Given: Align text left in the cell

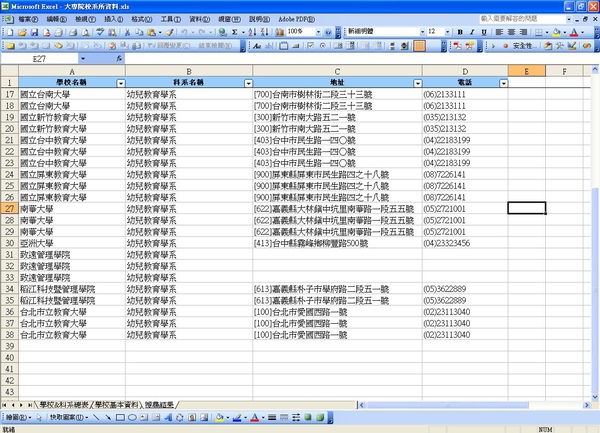Looking at the screenshot, I should 499,33.
